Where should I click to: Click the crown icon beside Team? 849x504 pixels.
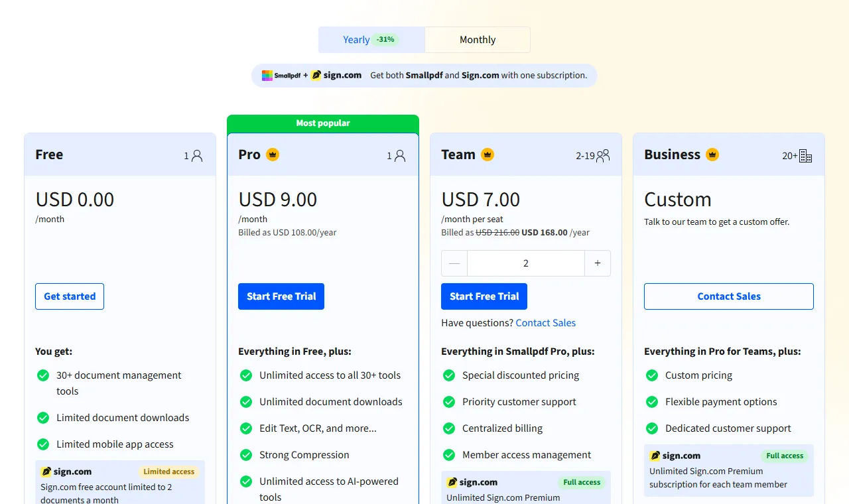pos(488,155)
